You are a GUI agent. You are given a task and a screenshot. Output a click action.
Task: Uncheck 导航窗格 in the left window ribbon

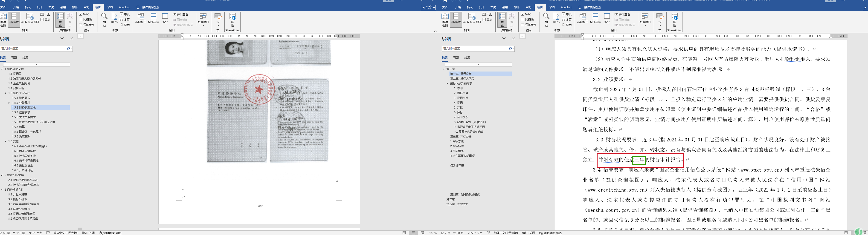[x=81, y=25]
